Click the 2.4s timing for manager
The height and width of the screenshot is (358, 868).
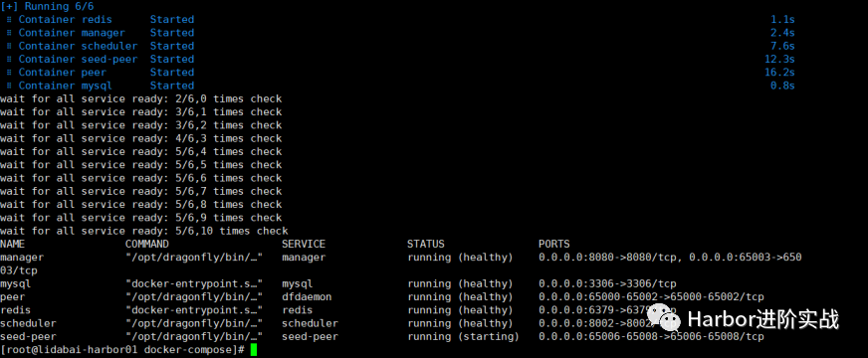782,33
